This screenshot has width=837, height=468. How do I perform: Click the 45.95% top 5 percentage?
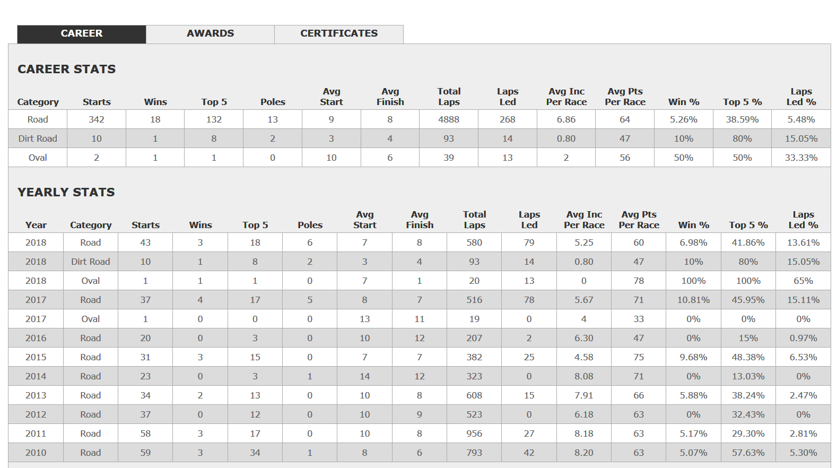[748, 300]
